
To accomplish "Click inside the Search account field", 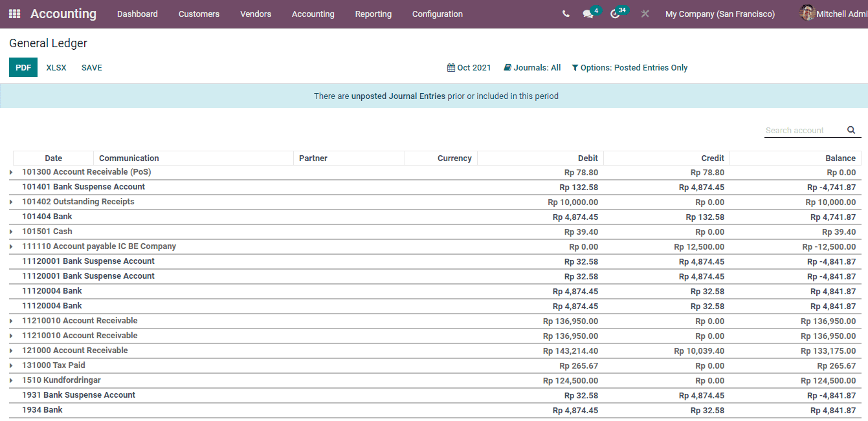I will pos(803,130).
